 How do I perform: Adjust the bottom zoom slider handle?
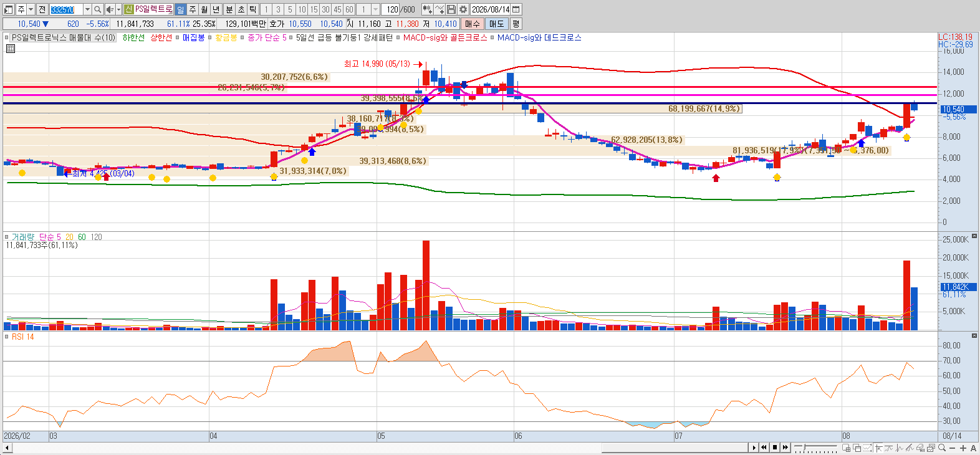805,448
